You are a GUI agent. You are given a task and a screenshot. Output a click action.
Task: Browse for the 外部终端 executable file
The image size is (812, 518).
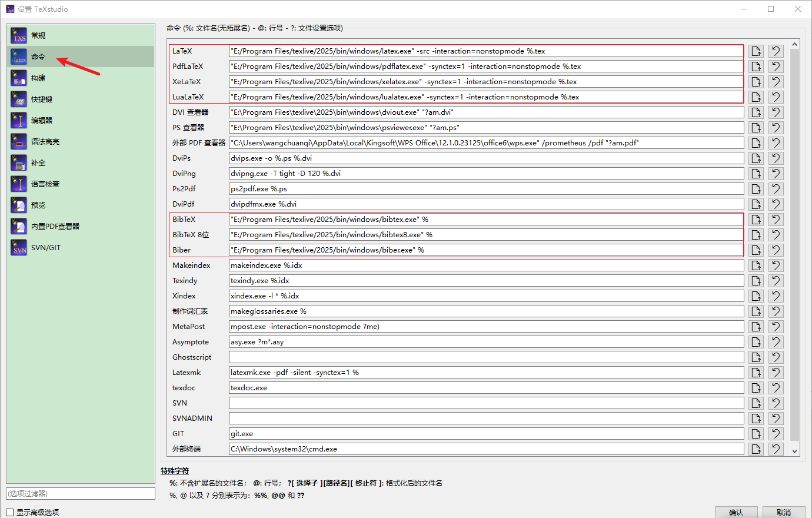click(756, 449)
